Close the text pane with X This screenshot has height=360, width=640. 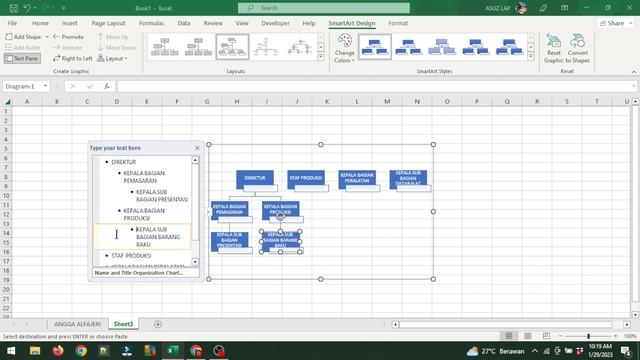click(x=197, y=148)
